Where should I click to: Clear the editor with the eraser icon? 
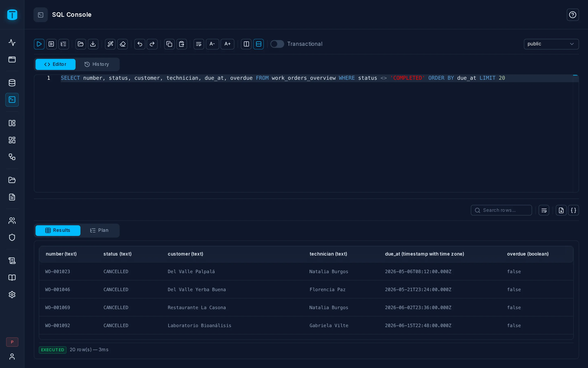coord(122,44)
